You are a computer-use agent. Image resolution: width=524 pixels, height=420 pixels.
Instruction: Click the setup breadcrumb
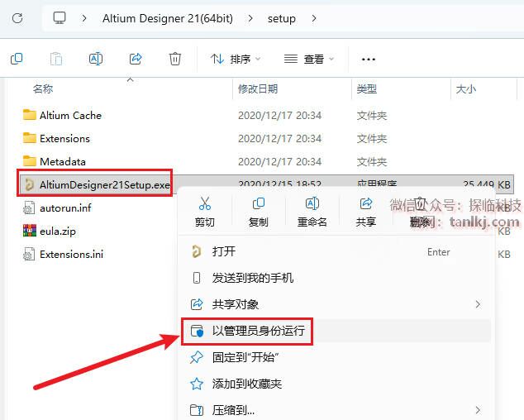(281, 19)
